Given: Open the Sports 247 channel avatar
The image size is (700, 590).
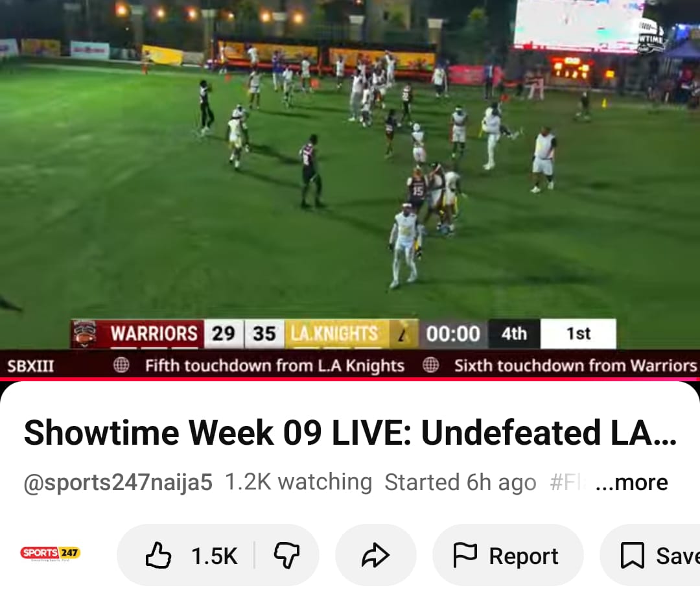Looking at the screenshot, I should [x=51, y=553].
